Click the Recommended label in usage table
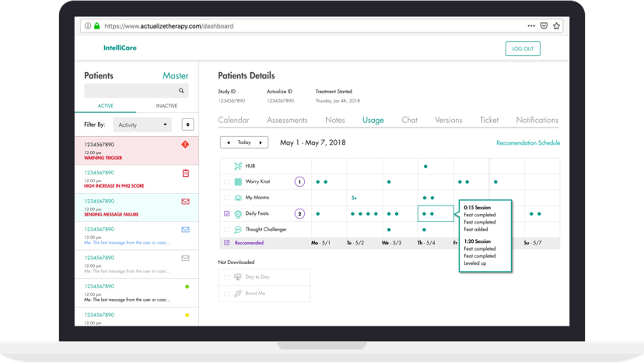 pyautogui.click(x=249, y=243)
